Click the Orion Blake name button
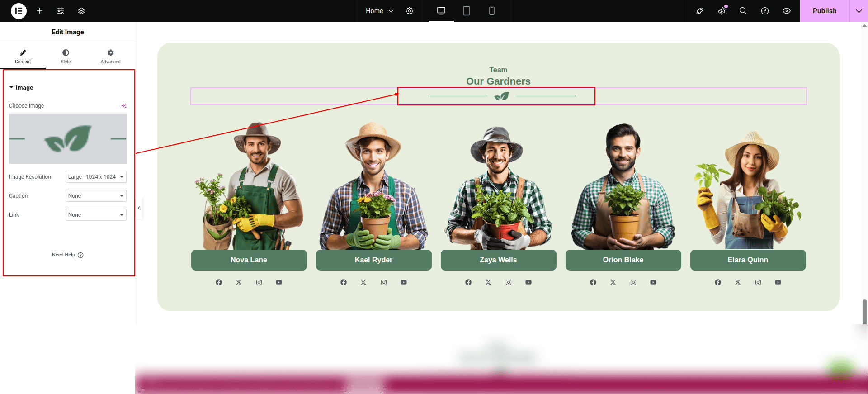The height and width of the screenshot is (394, 868). (623, 260)
